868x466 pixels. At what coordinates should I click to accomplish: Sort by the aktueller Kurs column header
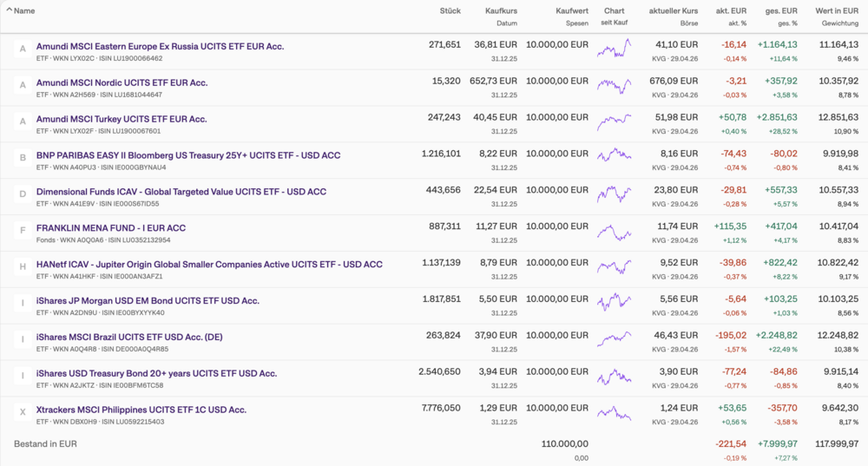point(674,10)
